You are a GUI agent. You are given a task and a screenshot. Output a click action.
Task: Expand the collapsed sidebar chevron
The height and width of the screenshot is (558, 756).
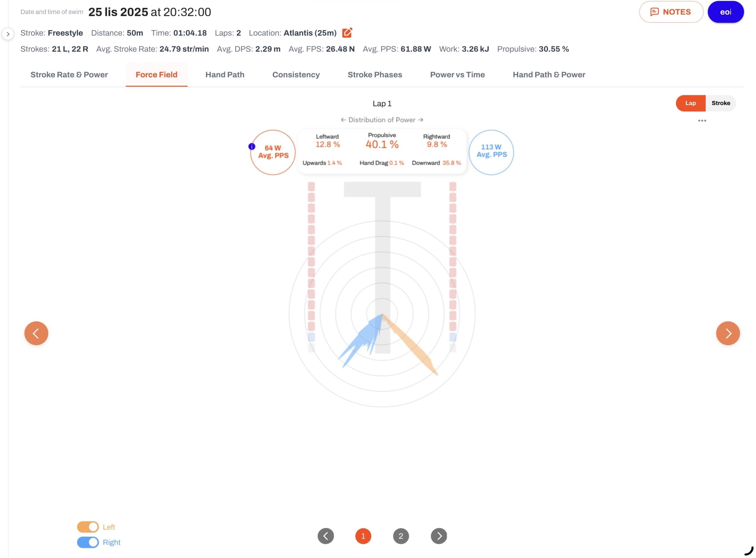point(8,34)
